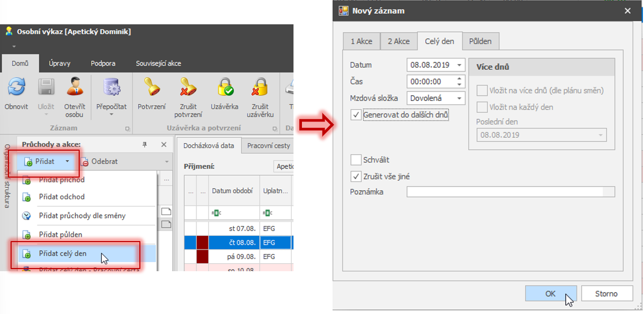Open the Podpora ribbon tab
Image resolution: width=644 pixels, height=314 pixels.
pyautogui.click(x=103, y=63)
